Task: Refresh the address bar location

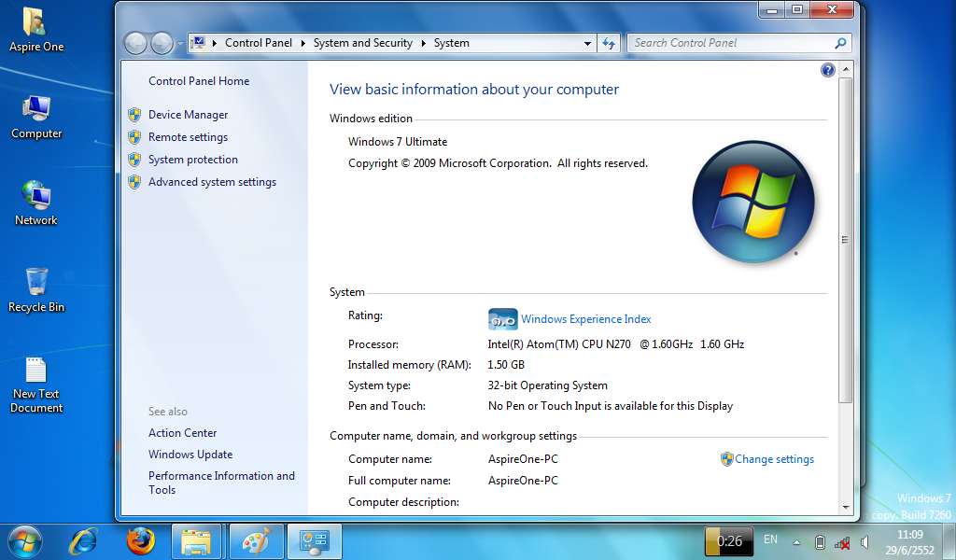Action: coord(609,43)
